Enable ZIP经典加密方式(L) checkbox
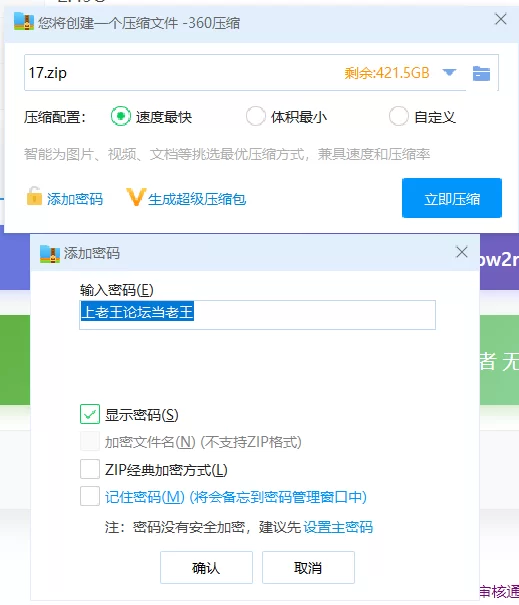The image size is (519, 605). pyautogui.click(x=90, y=469)
